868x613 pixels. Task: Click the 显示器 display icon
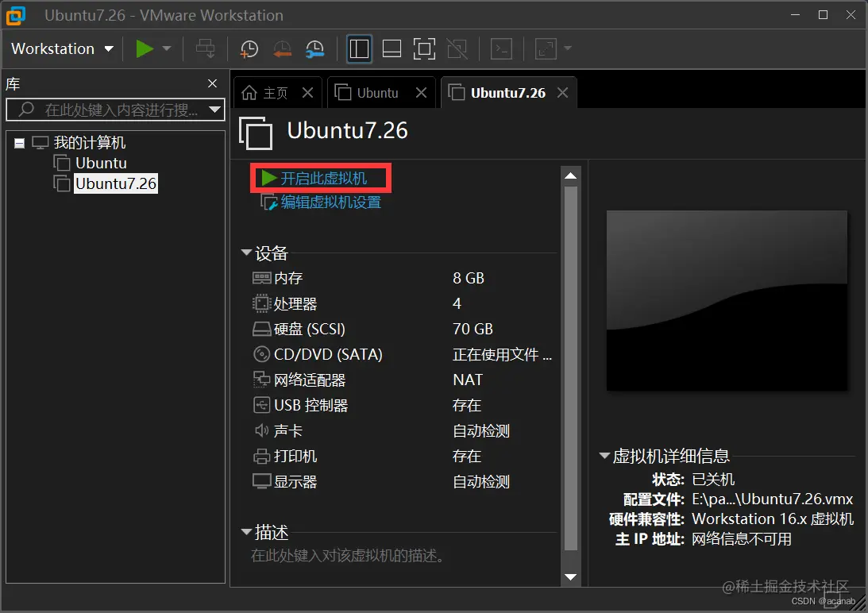[x=261, y=482]
